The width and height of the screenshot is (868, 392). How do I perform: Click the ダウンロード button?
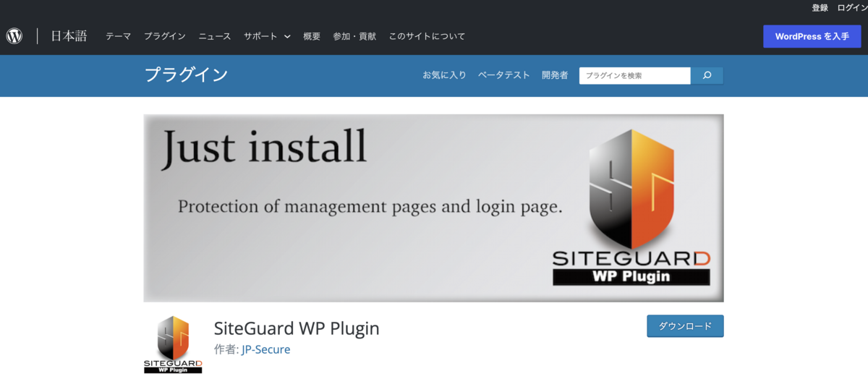click(685, 326)
